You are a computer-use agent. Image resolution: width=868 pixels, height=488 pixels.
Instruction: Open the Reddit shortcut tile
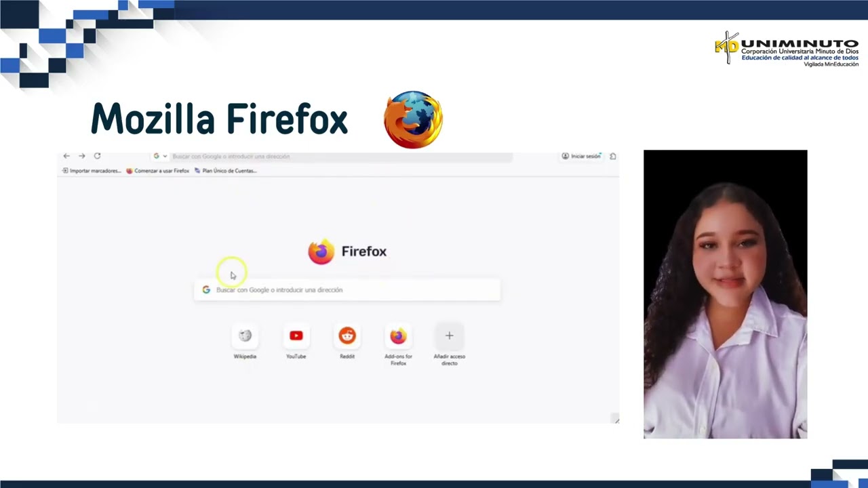(347, 336)
